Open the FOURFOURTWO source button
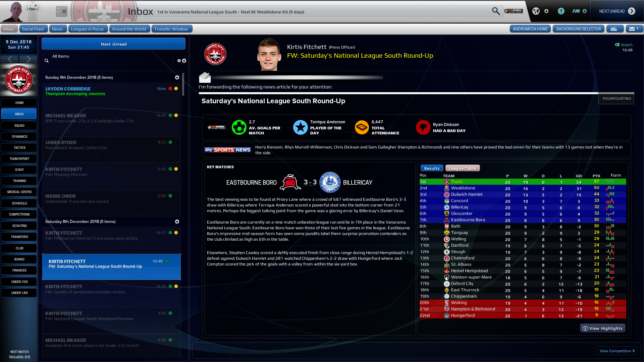644x362 pixels. 616,99
